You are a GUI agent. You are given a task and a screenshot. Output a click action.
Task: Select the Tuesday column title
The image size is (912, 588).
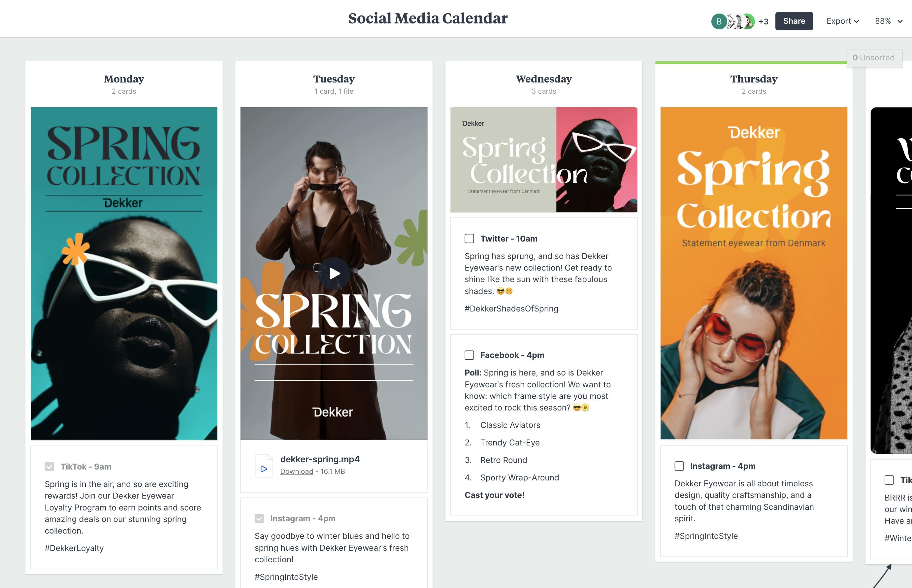(334, 79)
